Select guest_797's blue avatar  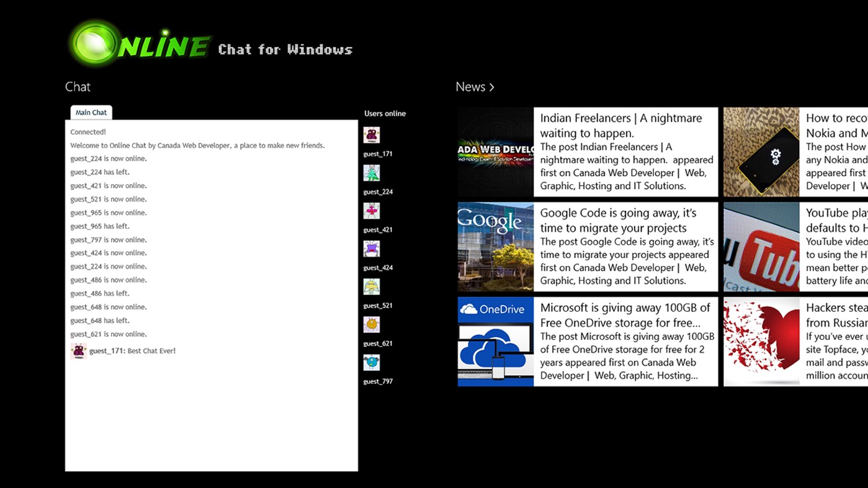click(372, 363)
